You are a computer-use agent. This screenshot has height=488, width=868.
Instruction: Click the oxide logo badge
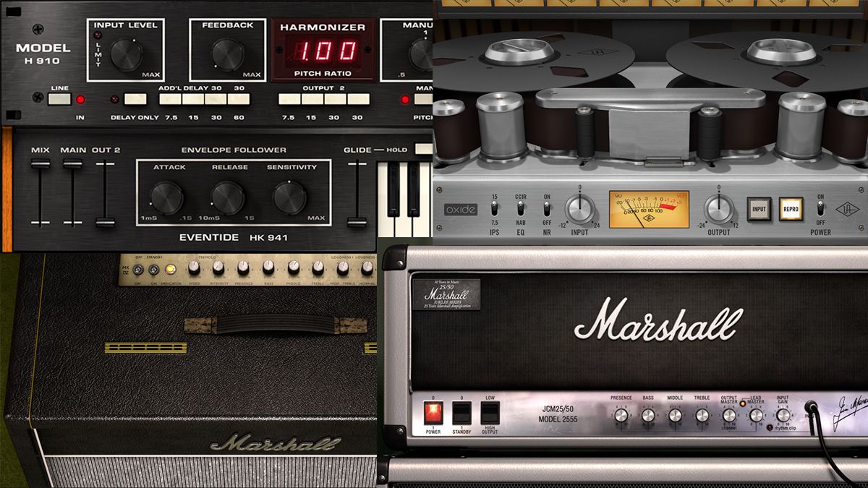point(460,209)
